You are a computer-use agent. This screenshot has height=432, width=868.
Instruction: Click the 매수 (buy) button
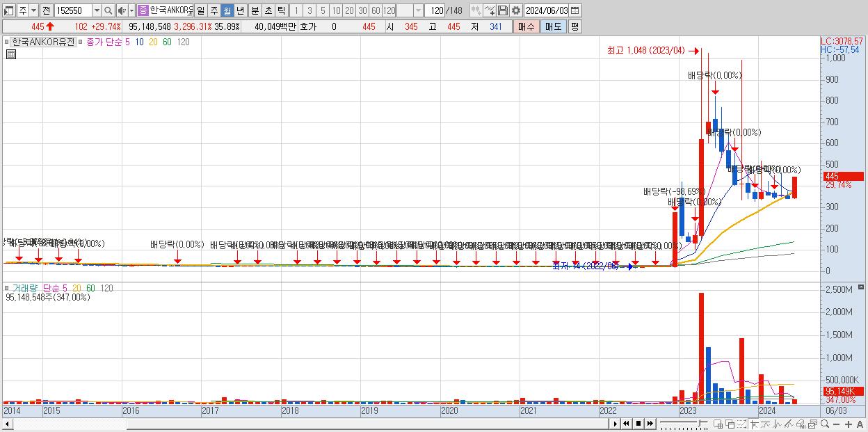click(x=527, y=26)
